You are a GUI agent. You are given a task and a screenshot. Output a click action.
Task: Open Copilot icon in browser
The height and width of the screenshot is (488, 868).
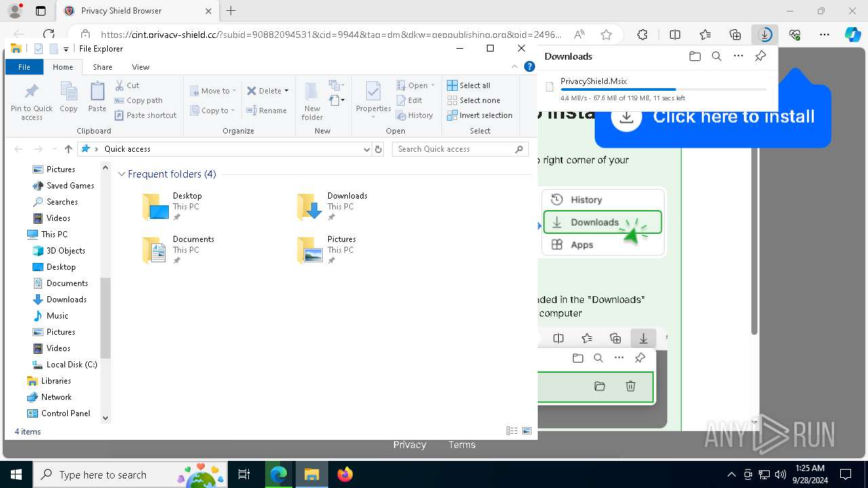(x=853, y=35)
